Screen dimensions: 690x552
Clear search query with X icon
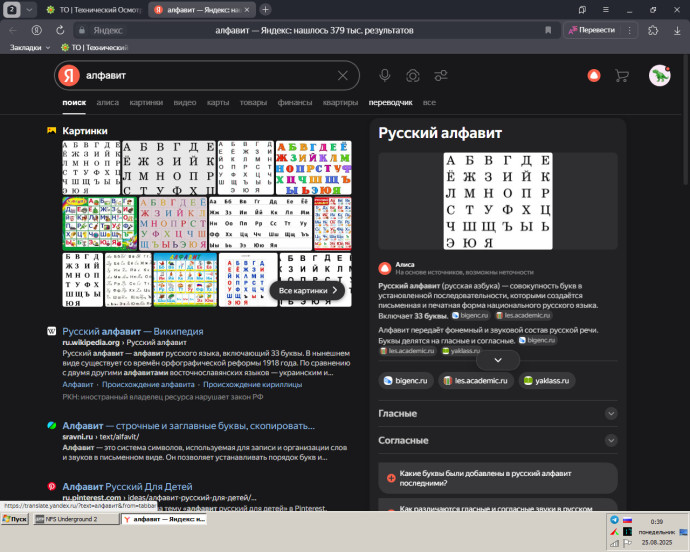tap(343, 76)
